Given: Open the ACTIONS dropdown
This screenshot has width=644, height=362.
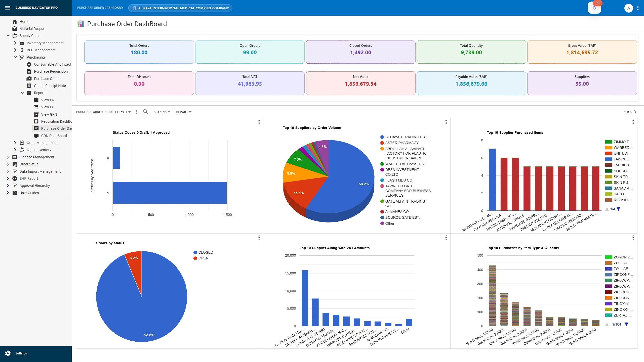Looking at the screenshot, I should coord(162,112).
